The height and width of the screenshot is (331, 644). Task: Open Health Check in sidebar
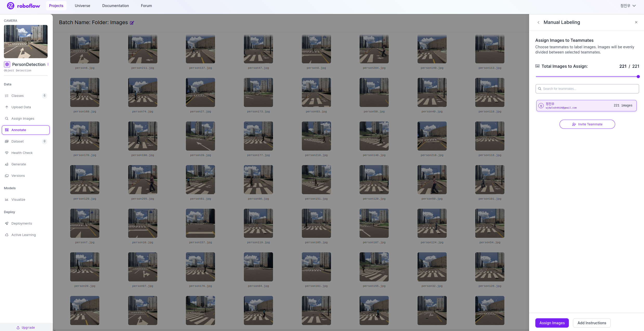[22, 153]
